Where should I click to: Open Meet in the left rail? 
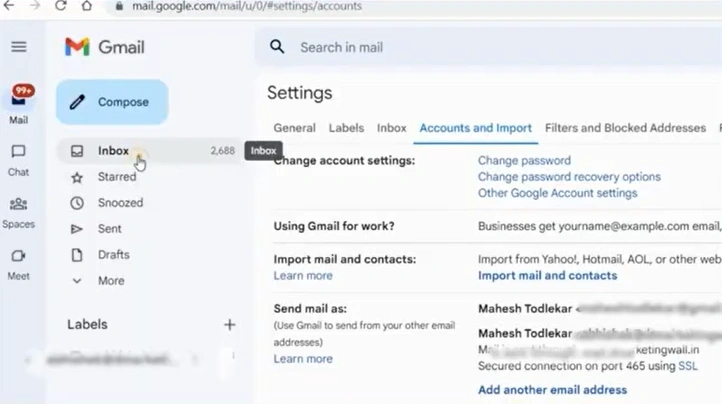(18, 265)
